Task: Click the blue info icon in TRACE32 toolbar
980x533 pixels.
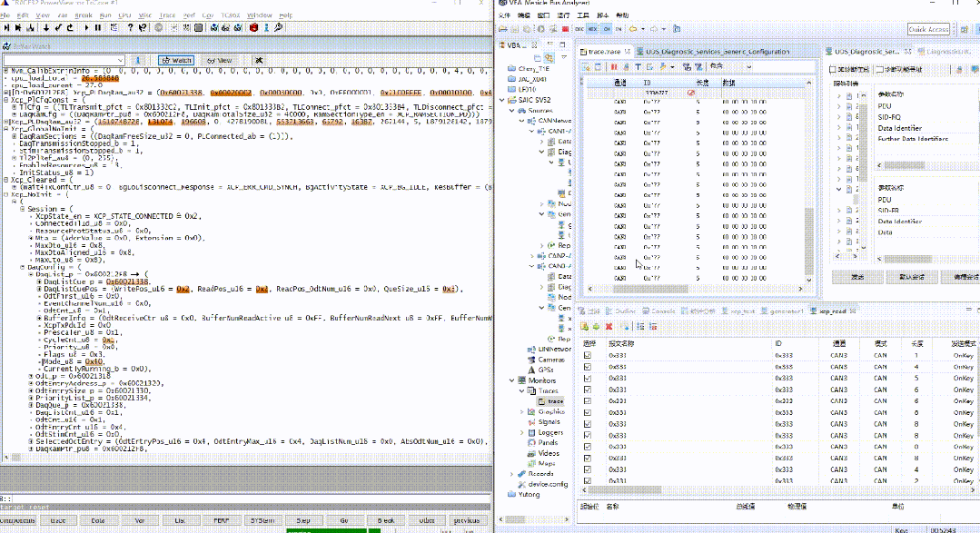Action: tap(266, 27)
